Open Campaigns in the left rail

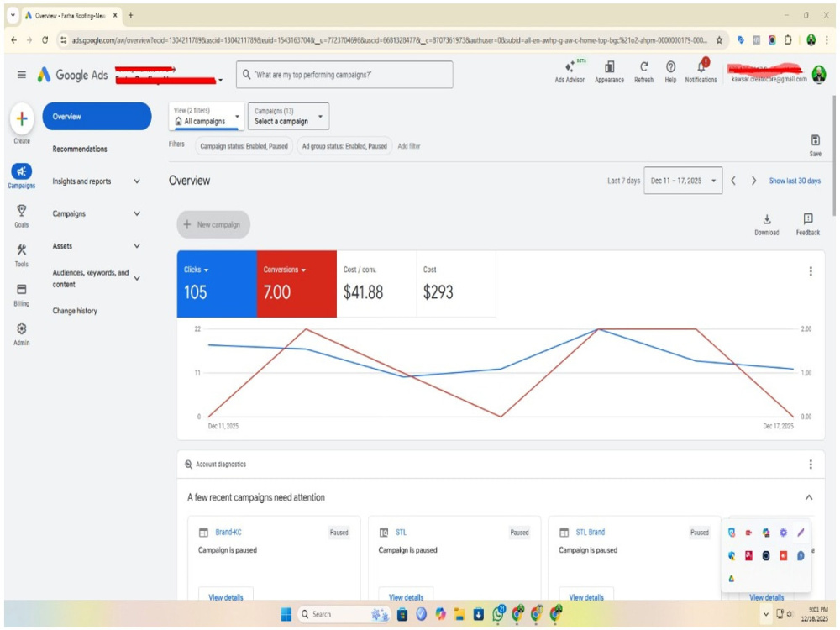(x=22, y=176)
